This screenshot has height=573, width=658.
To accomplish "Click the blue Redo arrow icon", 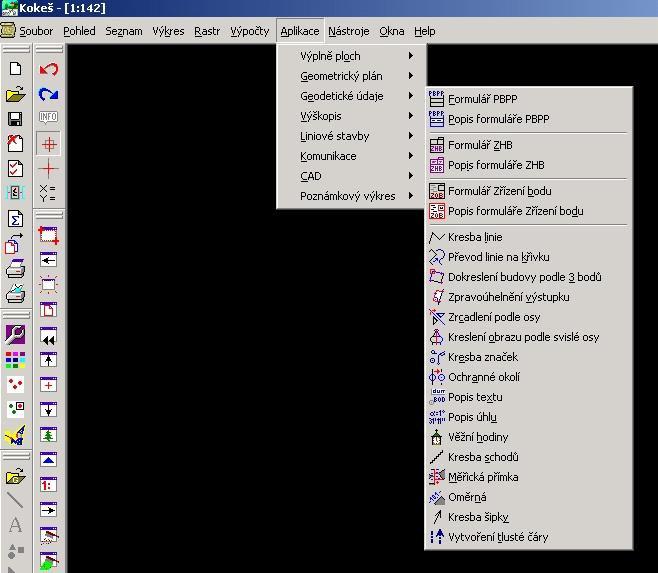I will click(49, 94).
